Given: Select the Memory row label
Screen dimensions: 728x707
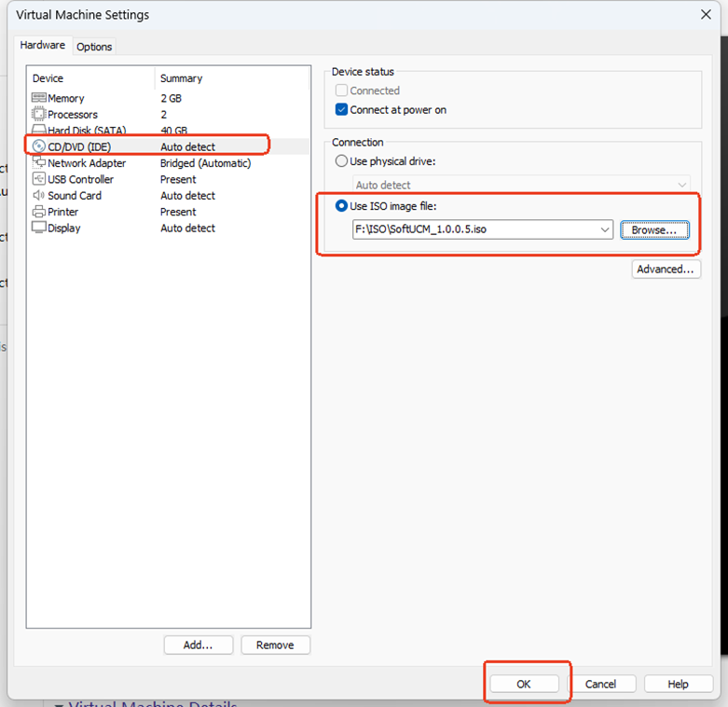Looking at the screenshot, I should coord(66,99).
